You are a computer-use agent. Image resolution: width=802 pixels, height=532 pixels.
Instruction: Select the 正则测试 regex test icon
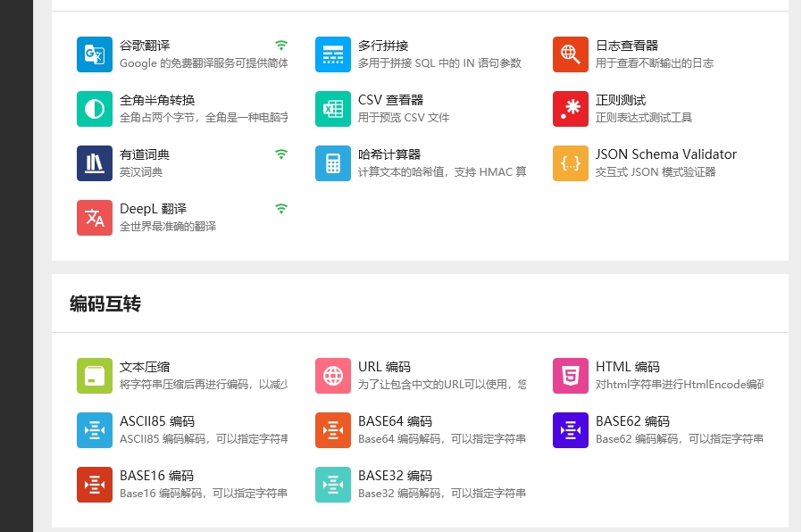570,108
